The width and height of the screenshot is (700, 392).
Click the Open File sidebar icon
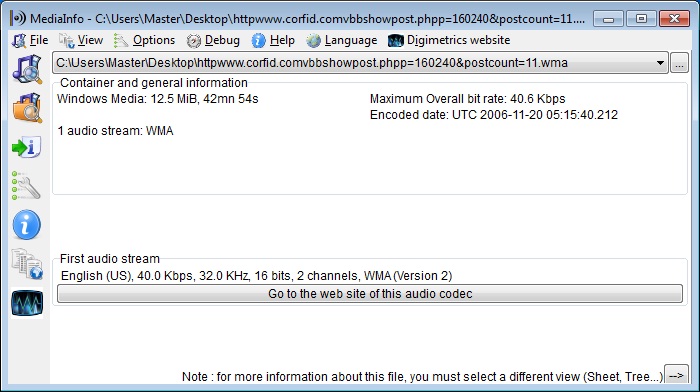click(x=27, y=69)
